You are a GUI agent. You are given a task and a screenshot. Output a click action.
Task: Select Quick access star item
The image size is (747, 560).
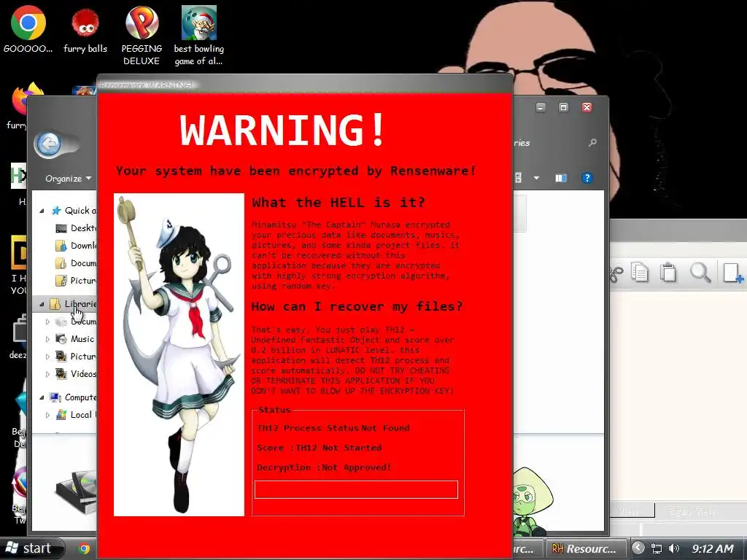[74, 211]
